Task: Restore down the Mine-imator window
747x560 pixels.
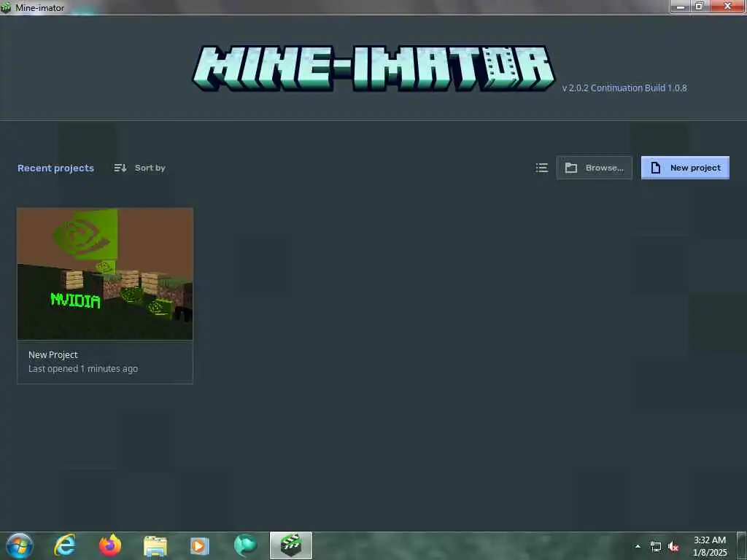Action: (x=700, y=7)
